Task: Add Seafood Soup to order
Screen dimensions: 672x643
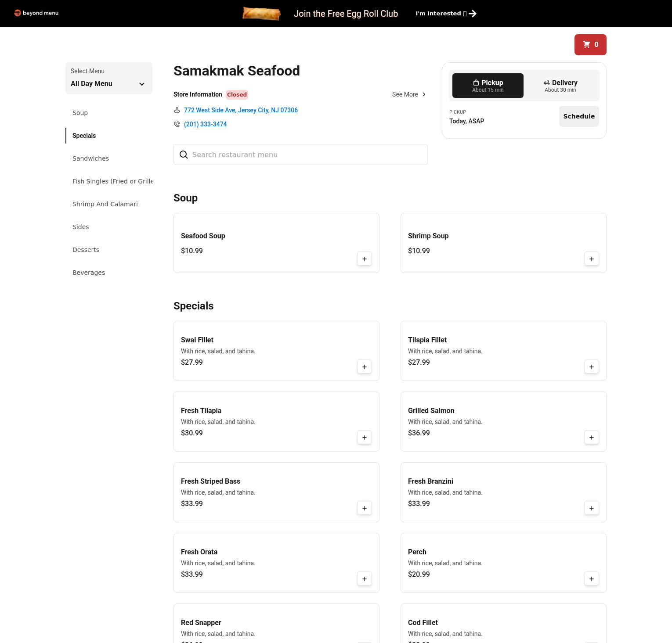Action: [x=364, y=259]
